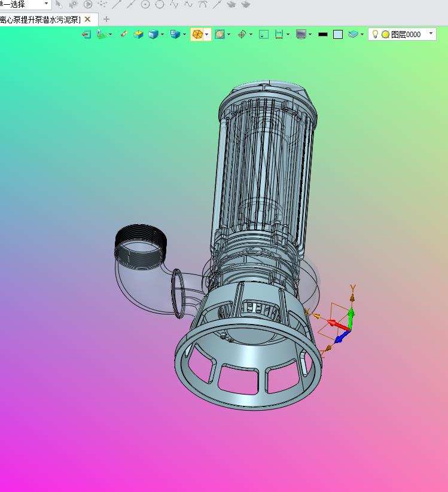Toggle the highlighted orange wireframe display mode
The width and height of the screenshot is (448, 492).
tap(197, 34)
